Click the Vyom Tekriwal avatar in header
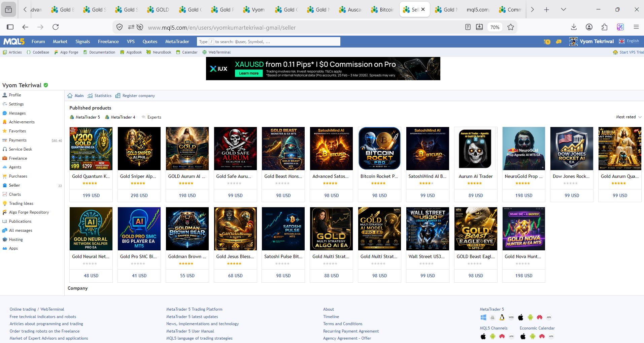The height and width of the screenshot is (343, 644). point(573,41)
